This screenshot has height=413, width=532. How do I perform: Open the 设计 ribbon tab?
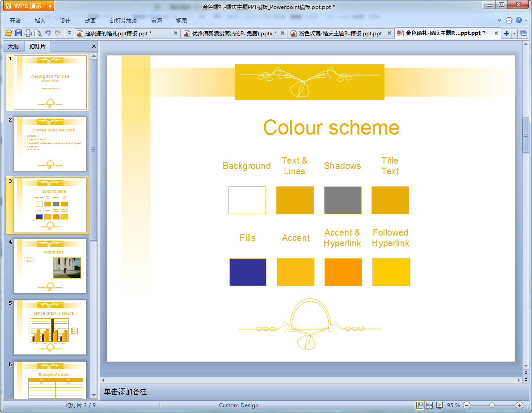[65, 21]
